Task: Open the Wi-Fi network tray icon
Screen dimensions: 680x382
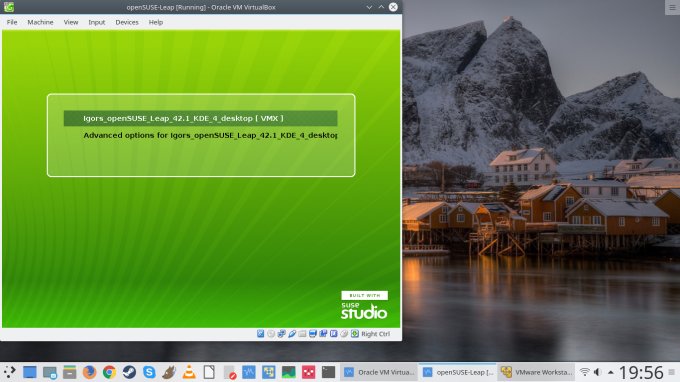Action: pos(585,372)
